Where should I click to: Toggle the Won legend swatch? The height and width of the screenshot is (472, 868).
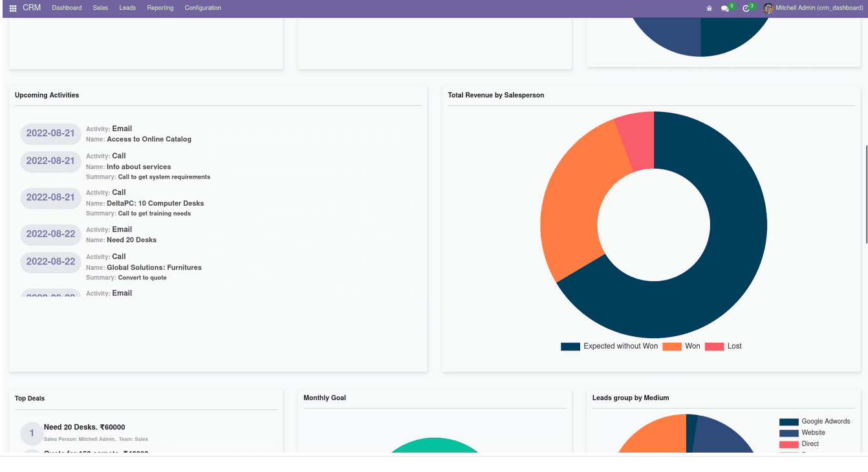click(x=672, y=347)
